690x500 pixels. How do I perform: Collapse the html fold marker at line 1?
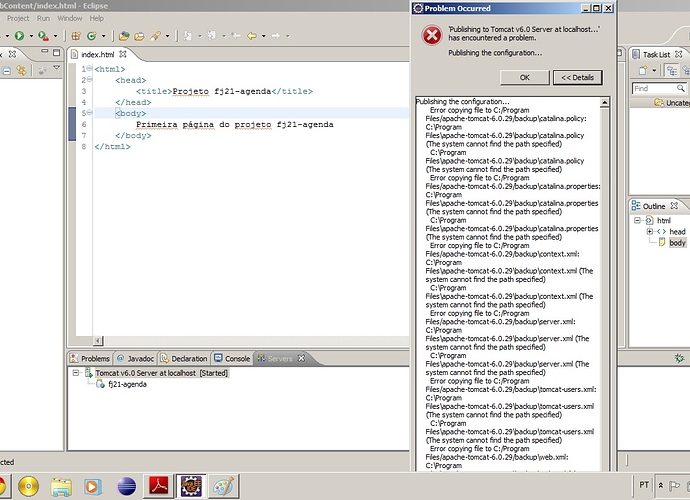[89, 68]
